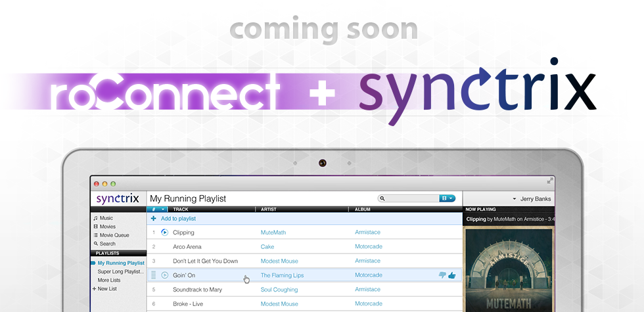Open the Music section in the sidebar

(106, 218)
